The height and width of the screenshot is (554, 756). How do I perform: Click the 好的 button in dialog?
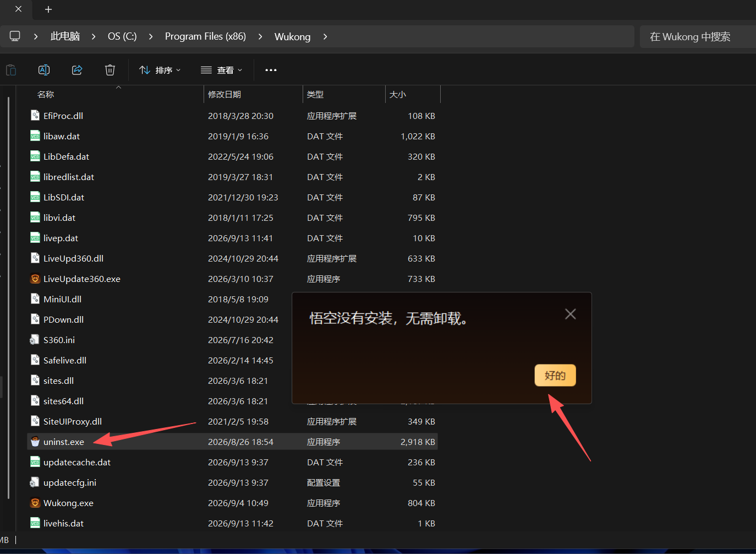coord(555,376)
